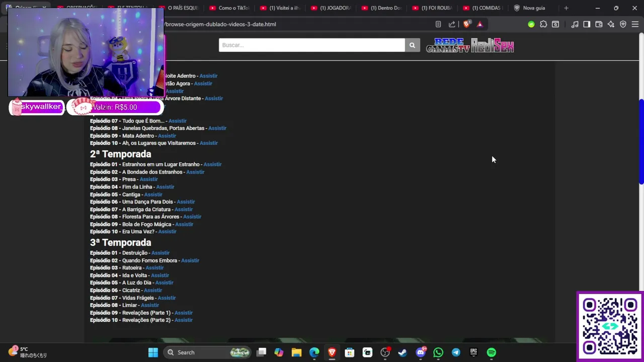
Task: Click the 3ª Temporada heading
Action: (120, 242)
